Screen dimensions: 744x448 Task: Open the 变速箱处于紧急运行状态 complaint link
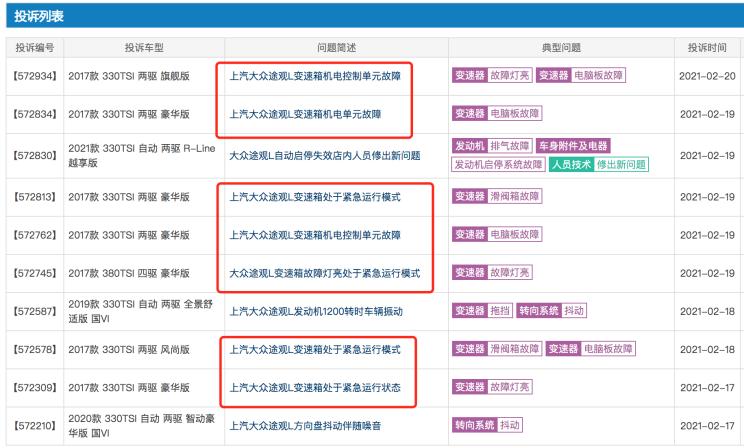[x=315, y=388]
